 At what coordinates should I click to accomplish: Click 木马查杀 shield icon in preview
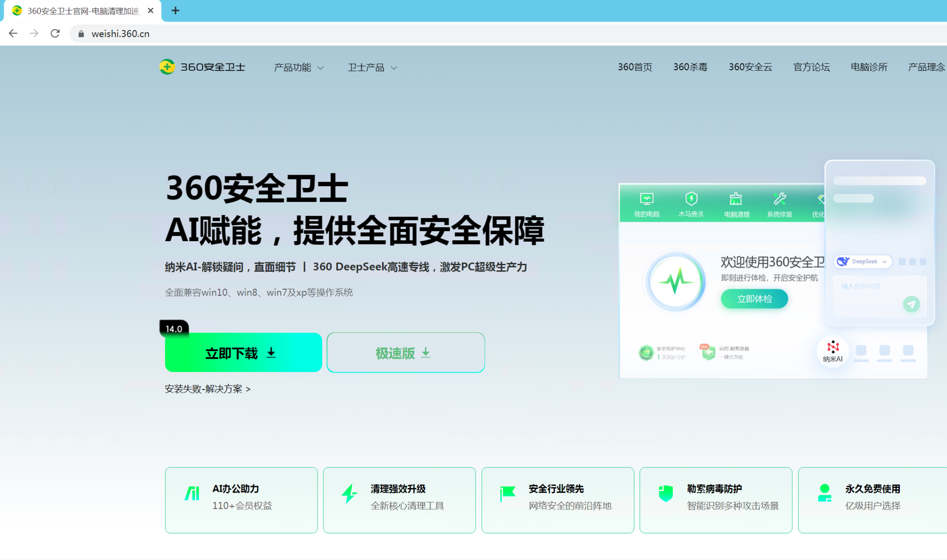tap(691, 199)
